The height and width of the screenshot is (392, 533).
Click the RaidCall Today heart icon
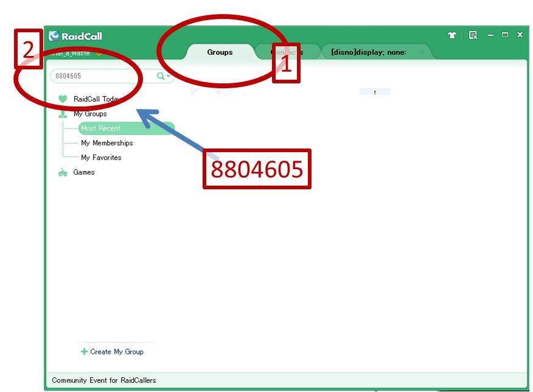[63, 99]
